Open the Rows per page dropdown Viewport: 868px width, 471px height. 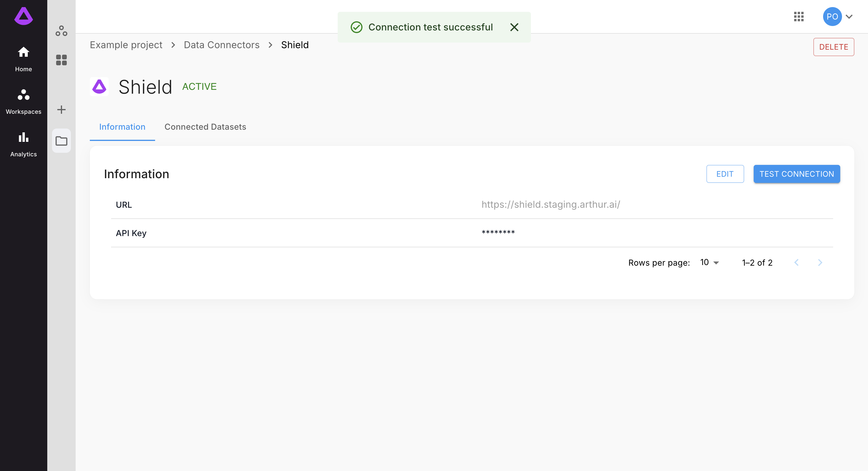(709, 262)
